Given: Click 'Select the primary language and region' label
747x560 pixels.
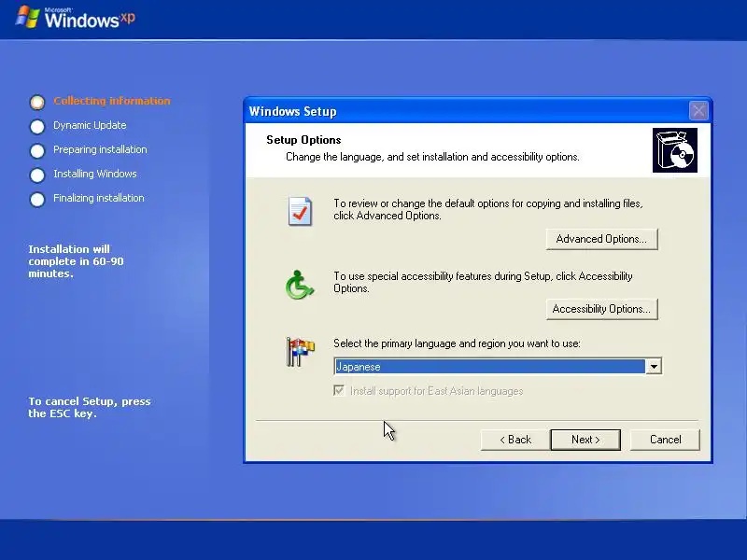Looking at the screenshot, I should click(x=457, y=343).
